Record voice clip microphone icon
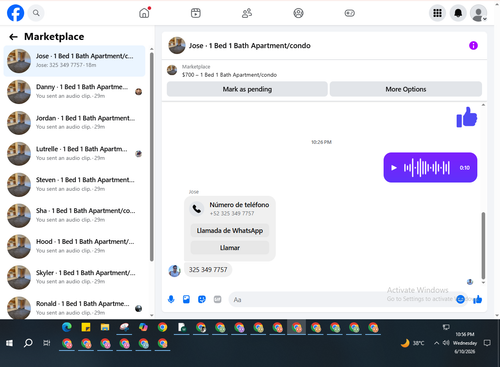 [171, 299]
